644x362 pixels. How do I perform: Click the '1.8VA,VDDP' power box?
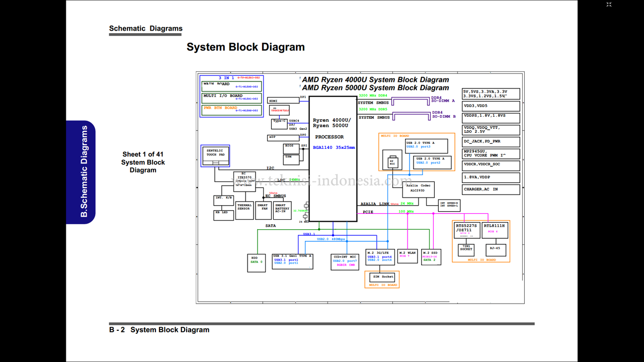point(492,177)
